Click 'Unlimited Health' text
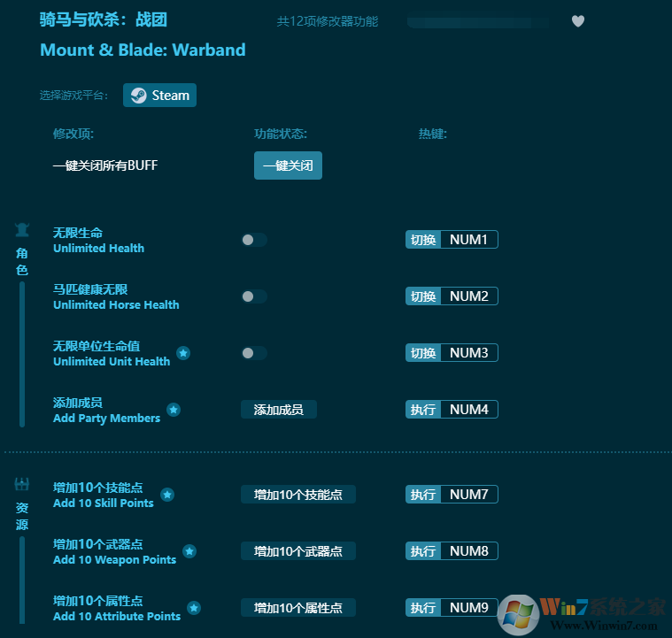 (x=98, y=248)
